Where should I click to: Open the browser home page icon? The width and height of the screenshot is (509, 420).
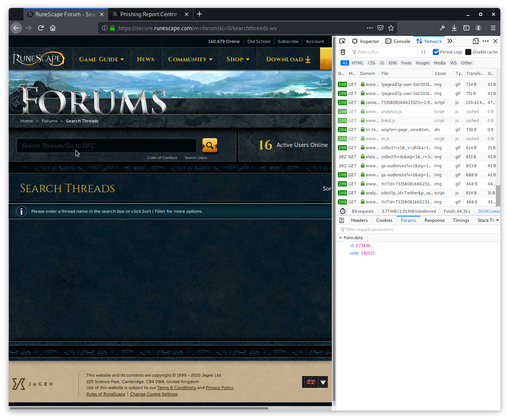(53, 28)
